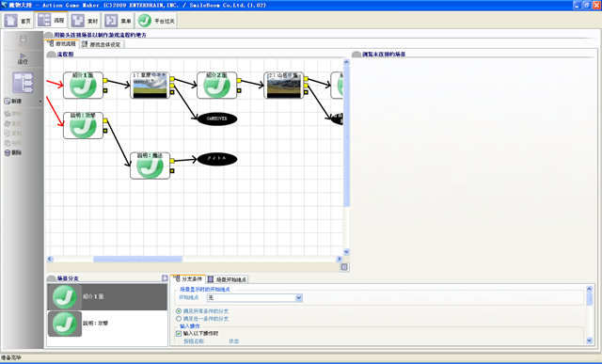The image size is (602, 364).
Task: Toggle the 输入以下操作时 checkbox
Action: click(x=179, y=334)
